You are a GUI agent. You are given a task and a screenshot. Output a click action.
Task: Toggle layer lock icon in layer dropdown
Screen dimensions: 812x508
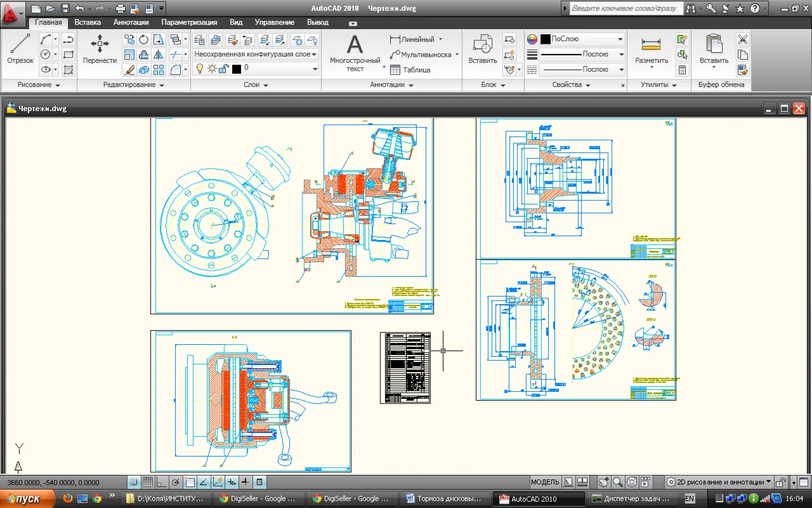[x=223, y=69]
